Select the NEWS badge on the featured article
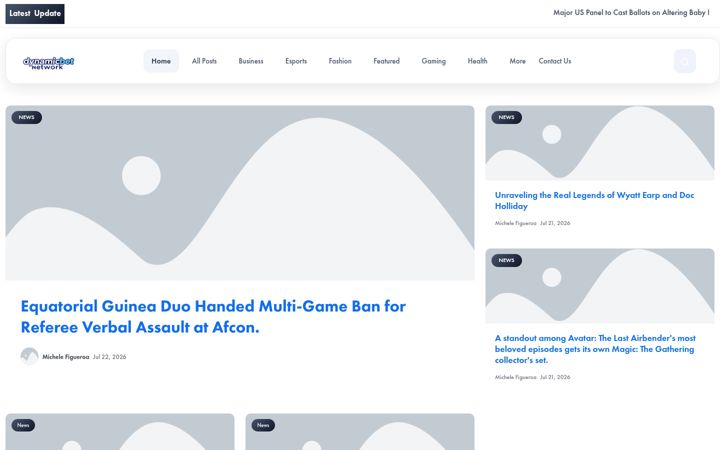This screenshot has width=720, height=450. pyautogui.click(x=27, y=118)
